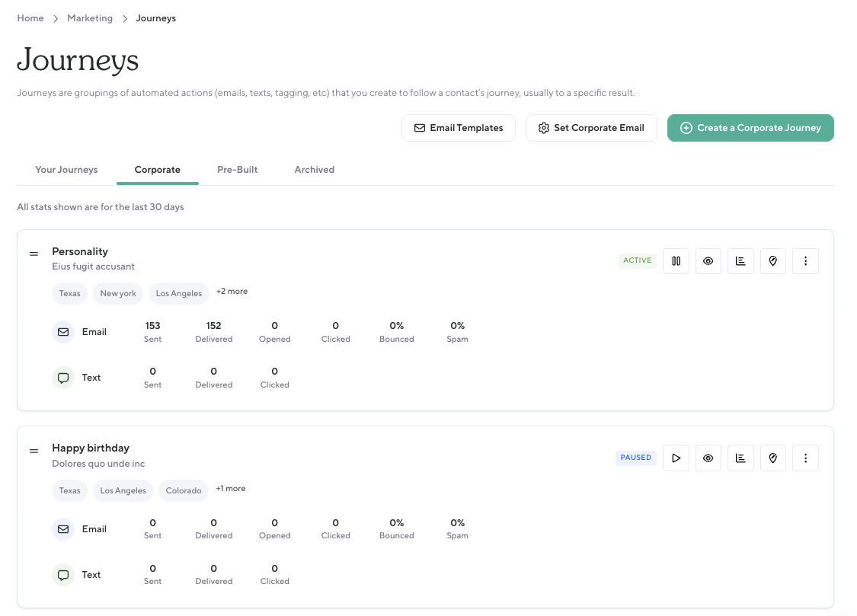Open stats chart for Happy birthday journey

tap(740, 458)
